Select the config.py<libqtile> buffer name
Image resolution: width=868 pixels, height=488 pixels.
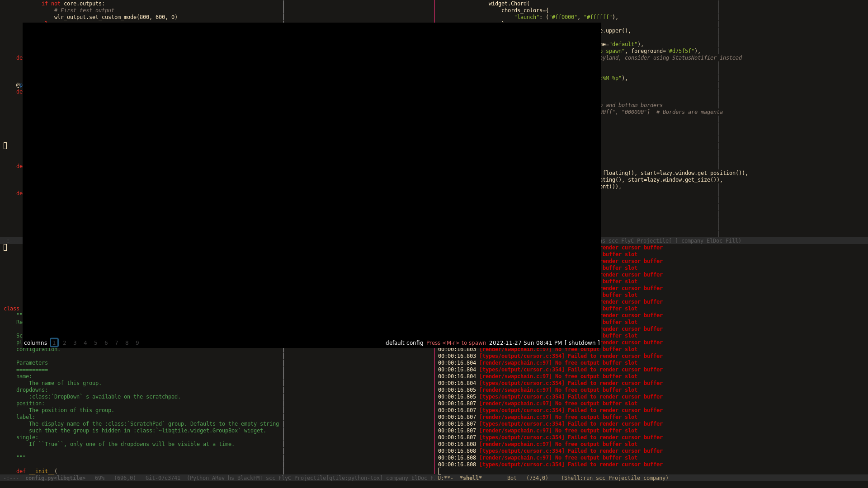(x=56, y=478)
